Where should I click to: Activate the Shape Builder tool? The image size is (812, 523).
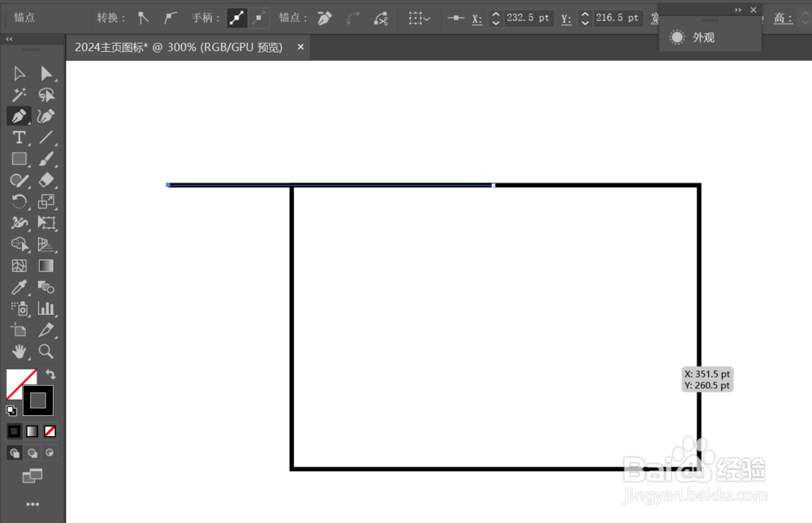click(19, 244)
